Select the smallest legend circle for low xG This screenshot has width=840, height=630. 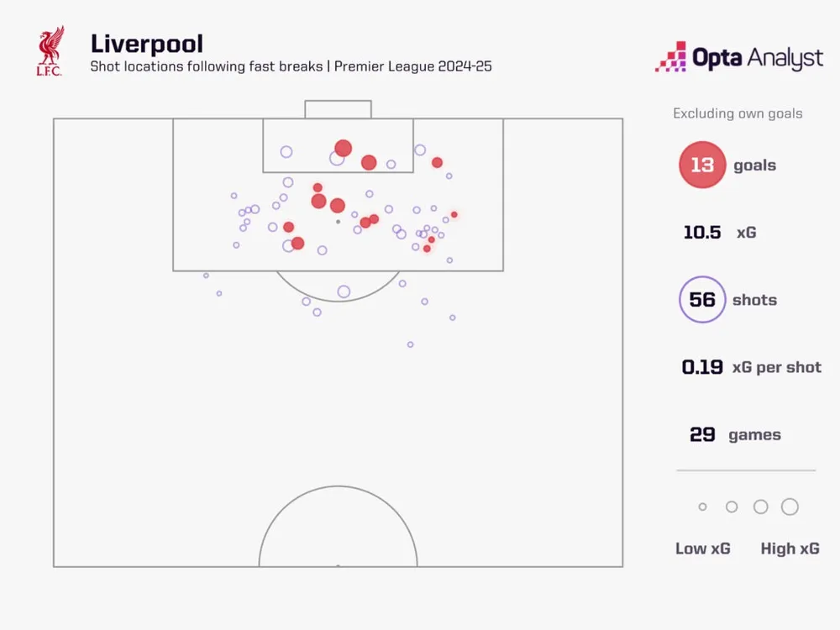tap(702, 507)
